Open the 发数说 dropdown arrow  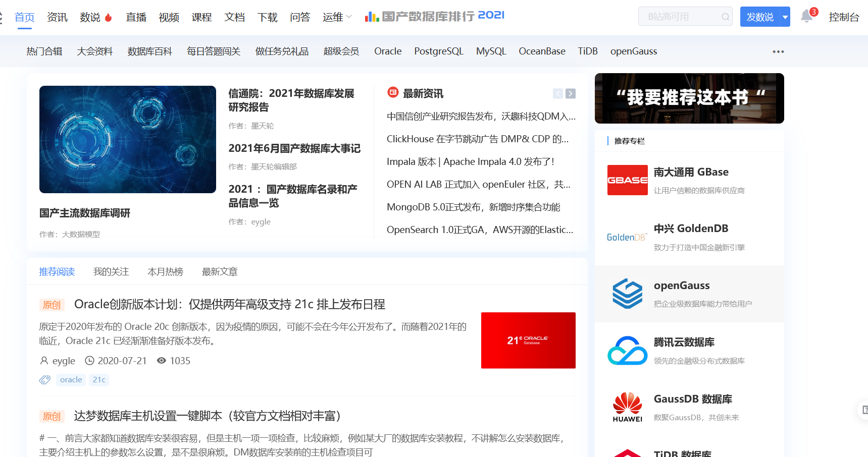pyautogui.click(x=785, y=17)
